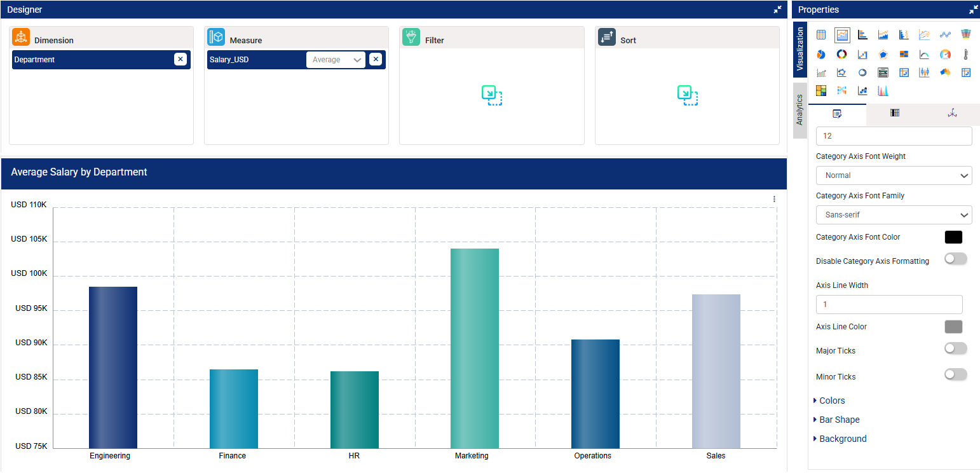This screenshot has height=473, width=980.
Task: Open the Category Axis Font Family dropdown
Action: click(x=894, y=215)
